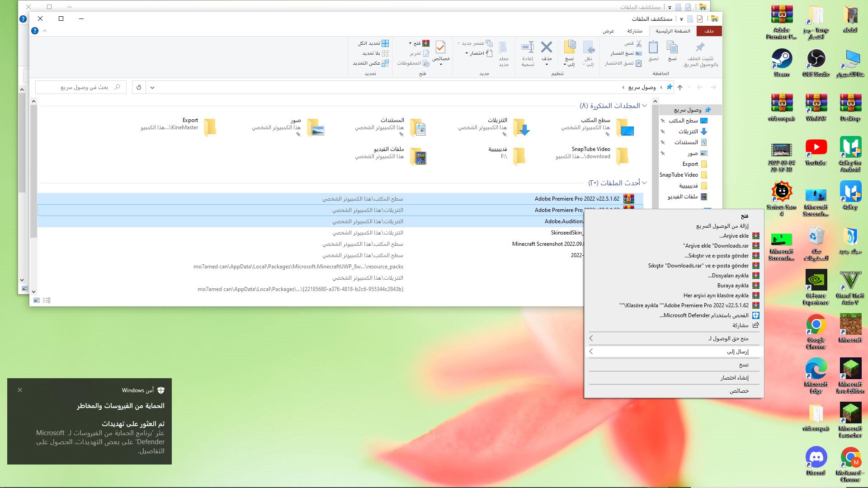868x488 pixels.
Task: Click the up-arrow navigation button in the address bar
Action: click(680, 87)
